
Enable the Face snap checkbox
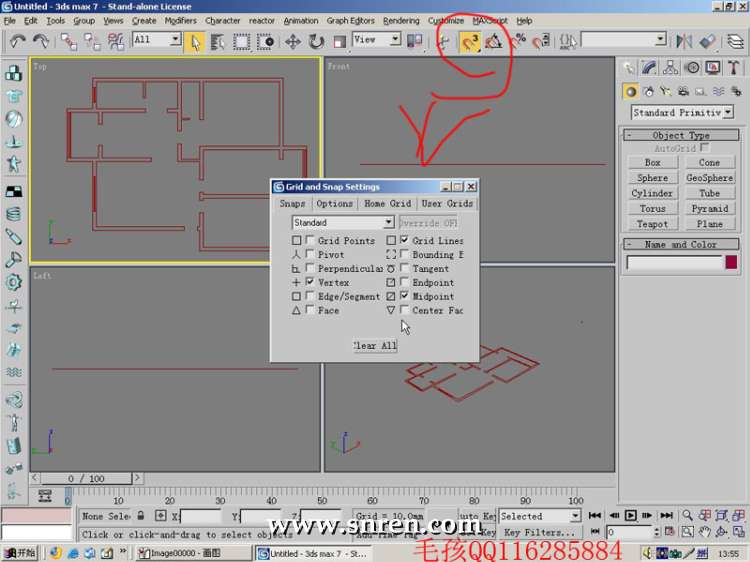click(310, 310)
